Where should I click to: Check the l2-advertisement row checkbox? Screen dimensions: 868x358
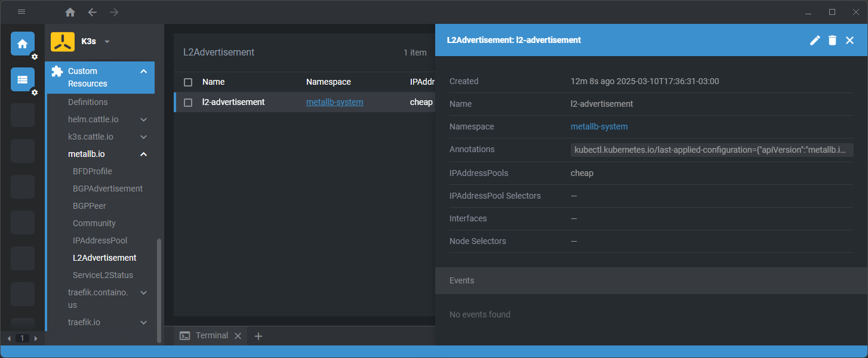click(x=188, y=103)
